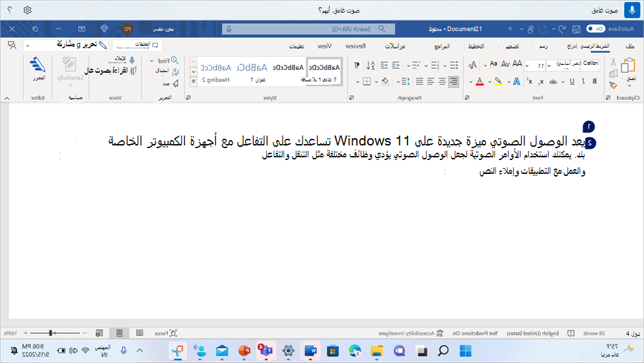Open the Review tab
This screenshot has height=363, width=644.
(x=355, y=46)
